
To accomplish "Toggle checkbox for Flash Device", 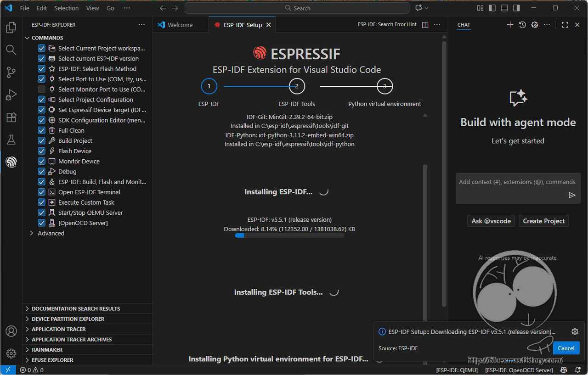I will tap(41, 151).
